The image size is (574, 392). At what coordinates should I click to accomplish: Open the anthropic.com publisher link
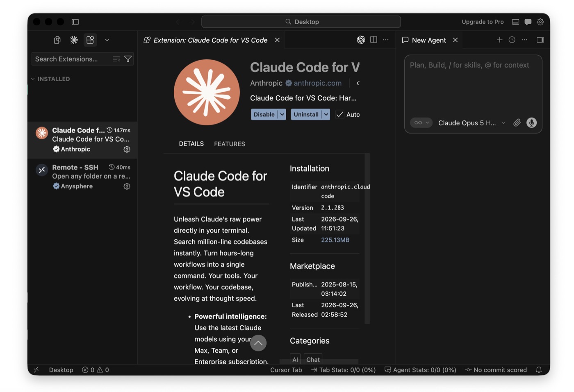[x=317, y=83]
